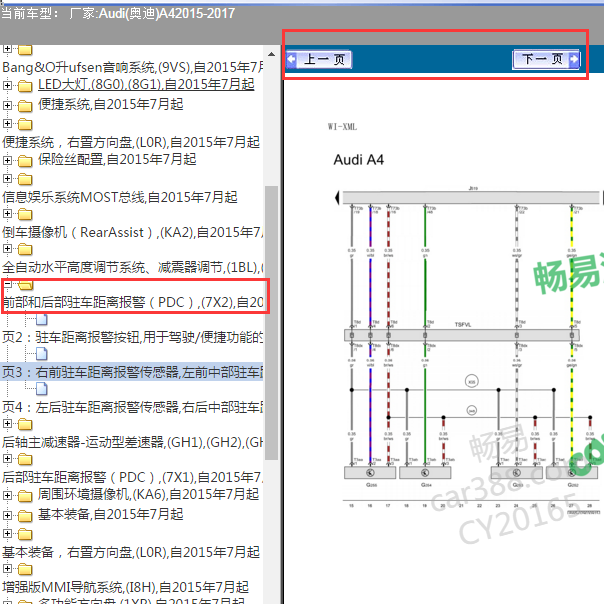Viewport: 604px width, 604px height.
Task: Expand the 便捷系统,右置方向盘 (L0R) folder
Action: [x=7, y=123]
